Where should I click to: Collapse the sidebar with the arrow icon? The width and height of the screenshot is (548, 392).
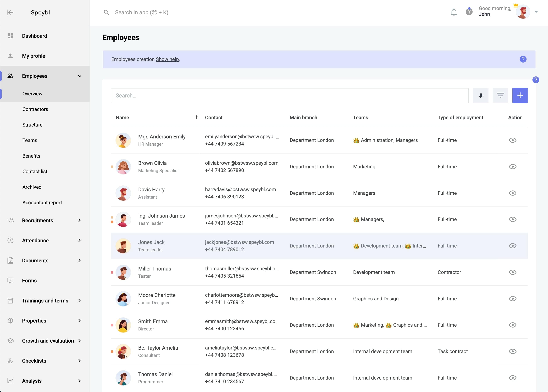pyautogui.click(x=10, y=12)
